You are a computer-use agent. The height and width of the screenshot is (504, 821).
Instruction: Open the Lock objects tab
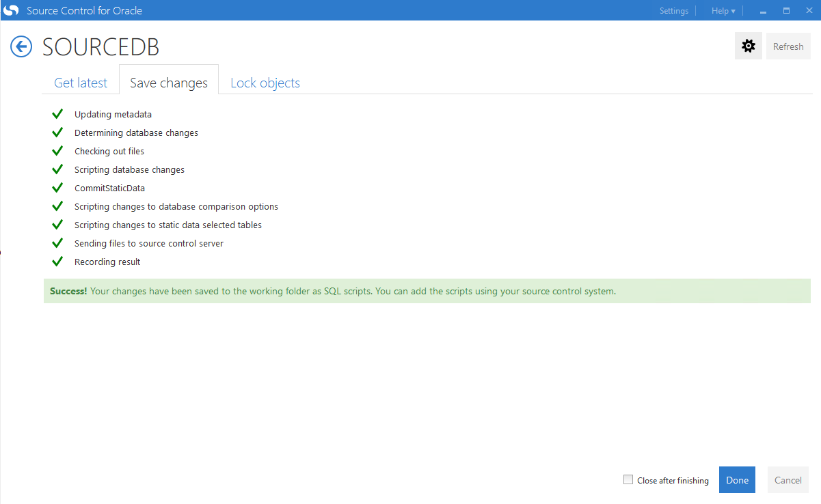point(265,83)
